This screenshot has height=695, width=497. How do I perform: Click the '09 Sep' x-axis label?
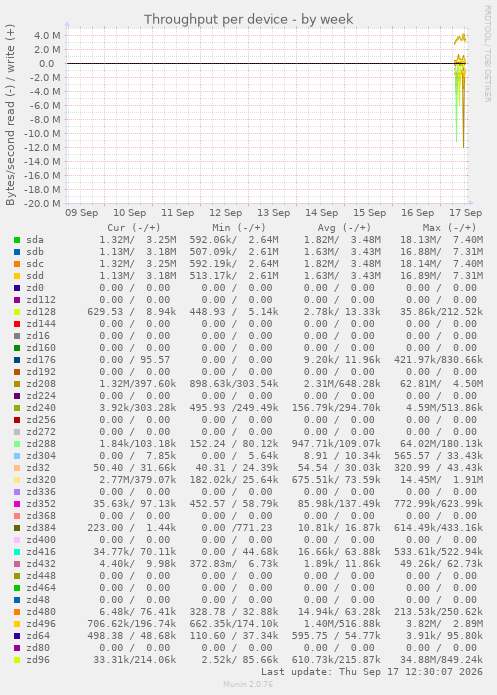pyautogui.click(x=82, y=213)
